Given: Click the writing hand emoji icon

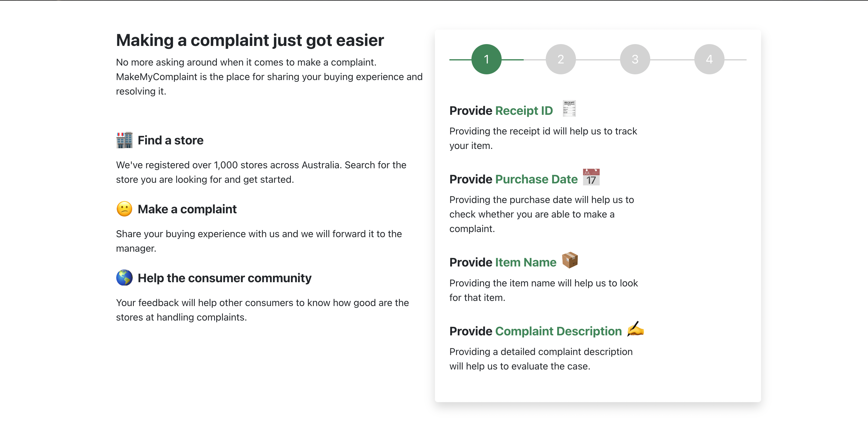Looking at the screenshot, I should tap(635, 329).
